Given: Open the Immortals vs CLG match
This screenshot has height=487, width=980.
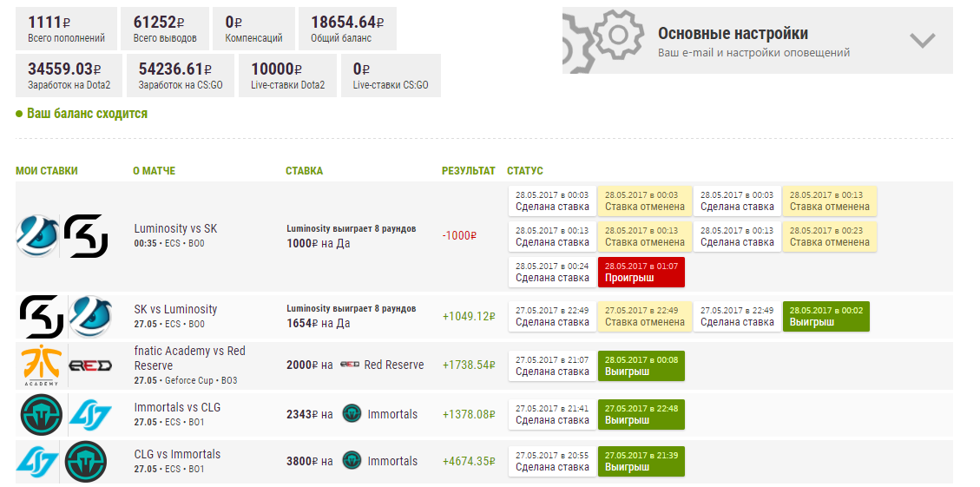Looking at the screenshot, I should tap(177, 408).
